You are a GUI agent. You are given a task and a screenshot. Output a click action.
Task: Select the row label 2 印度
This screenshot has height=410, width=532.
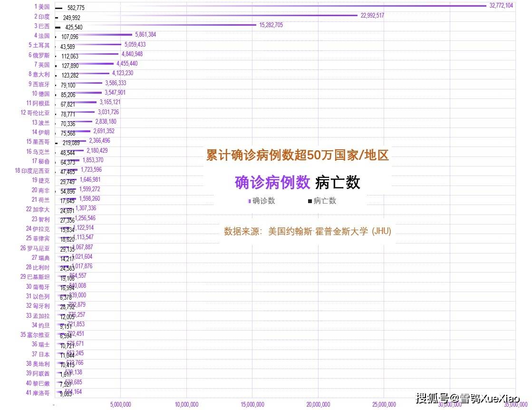coord(42,16)
